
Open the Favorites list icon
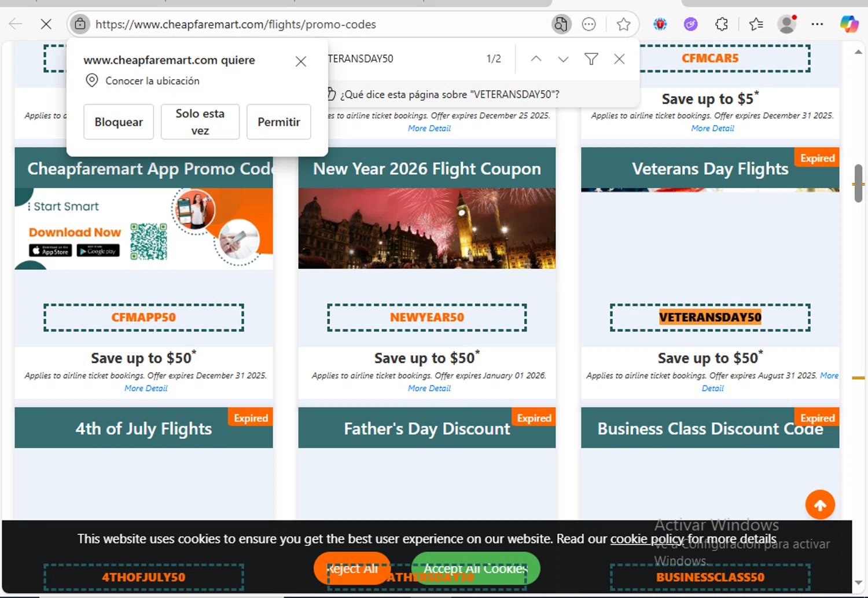point(756,24)
